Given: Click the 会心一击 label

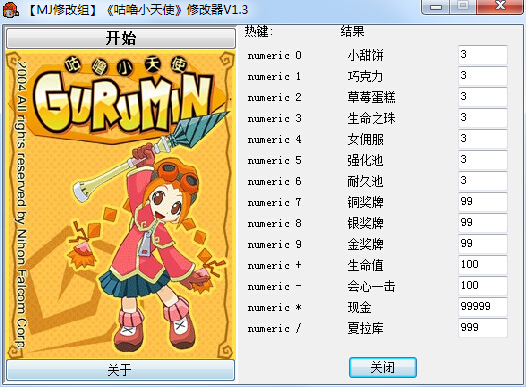Looking at the screenshot, I should [371, 286].
